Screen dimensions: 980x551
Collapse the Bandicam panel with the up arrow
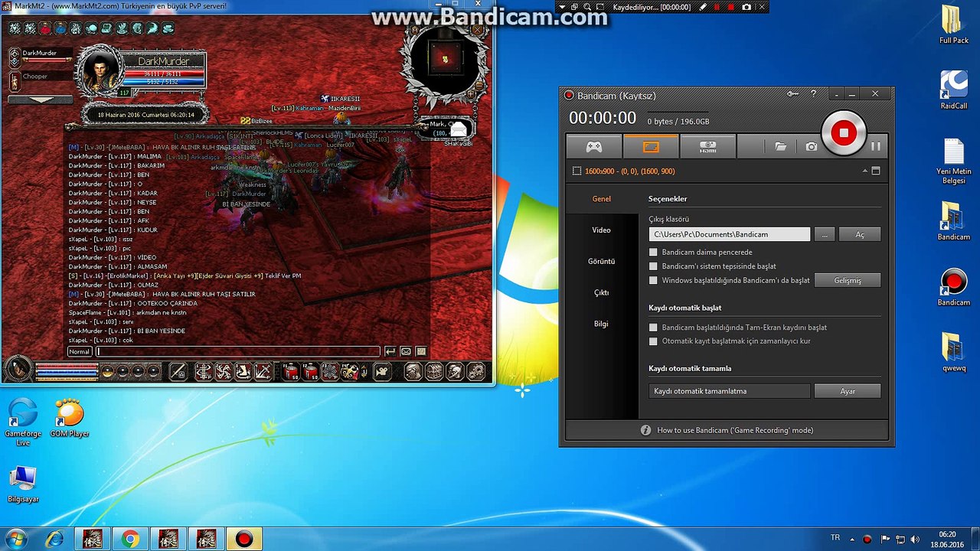coord(865,171)
